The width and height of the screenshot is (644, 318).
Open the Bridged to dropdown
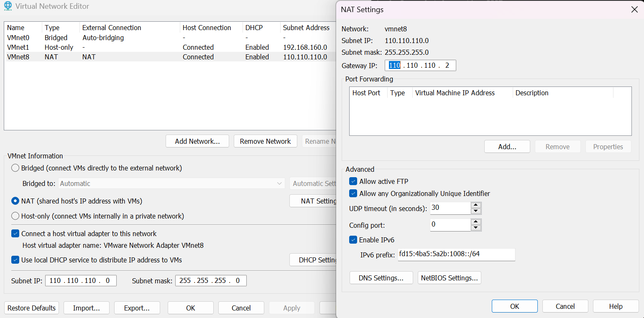(172, 183)
